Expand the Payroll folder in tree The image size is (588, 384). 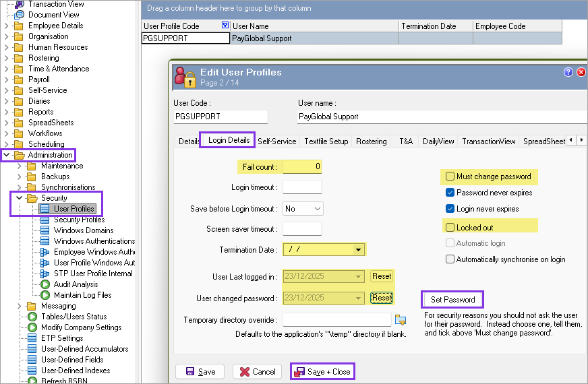point(7,79)
